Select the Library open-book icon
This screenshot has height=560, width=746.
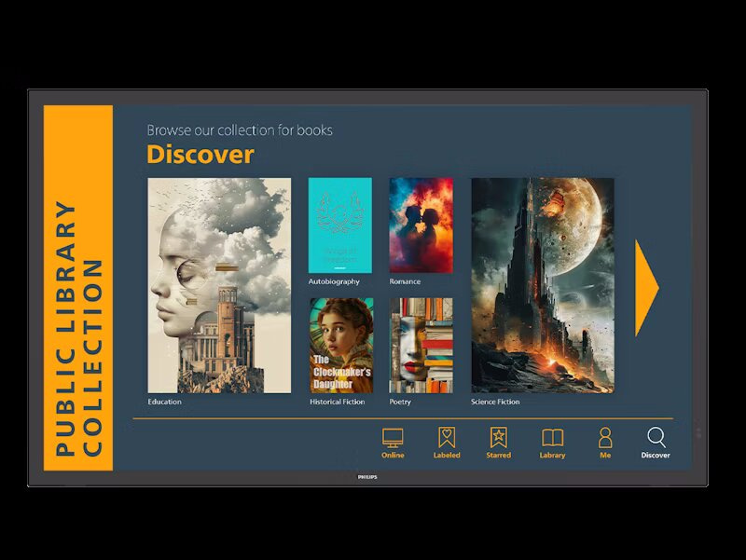tap(552, 438)
